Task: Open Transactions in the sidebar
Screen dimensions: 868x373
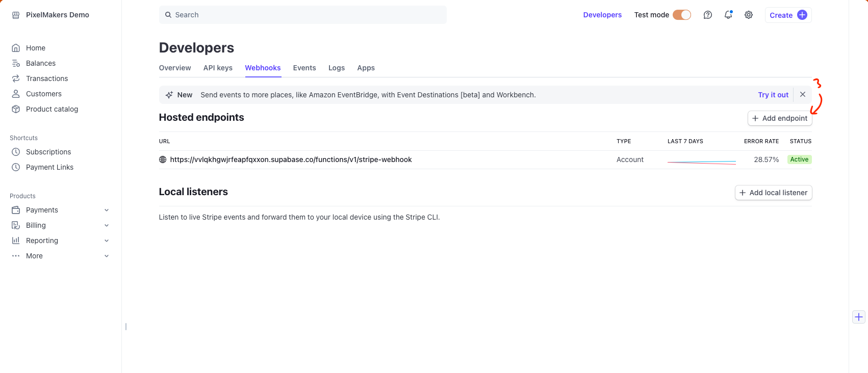Action: [x=47, y=78]
